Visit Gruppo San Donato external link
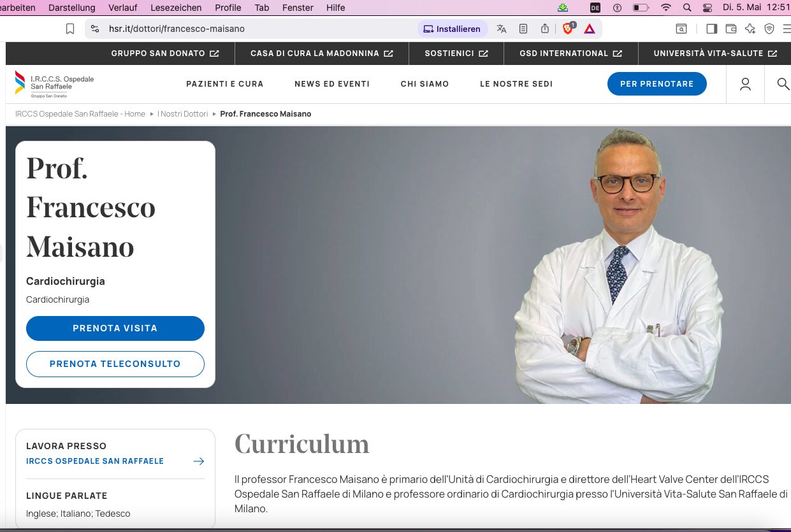Screen dimensions: 791x532 (x=164, y=54)
